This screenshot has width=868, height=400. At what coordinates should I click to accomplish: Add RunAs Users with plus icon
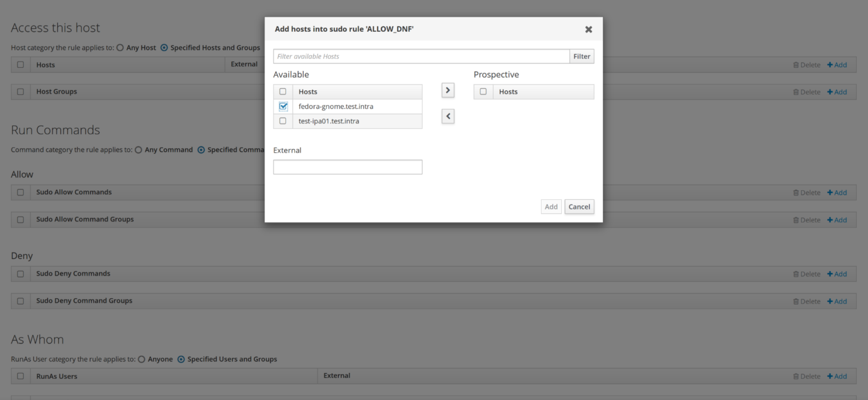click(837, 376)
